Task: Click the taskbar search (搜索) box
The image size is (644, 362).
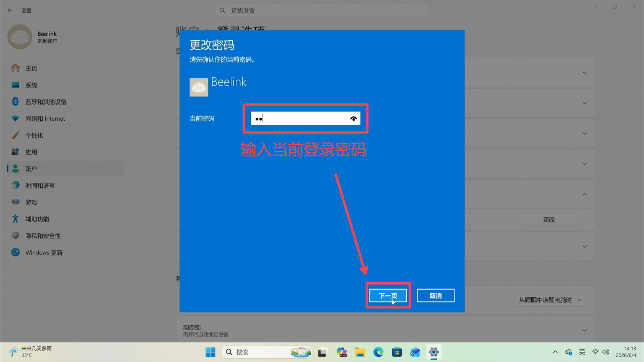Action: [267, 352]
